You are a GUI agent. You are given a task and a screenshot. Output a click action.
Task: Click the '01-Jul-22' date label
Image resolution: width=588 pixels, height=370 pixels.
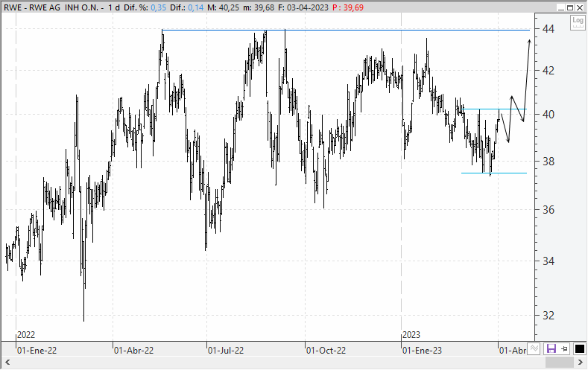click(226, 351)
